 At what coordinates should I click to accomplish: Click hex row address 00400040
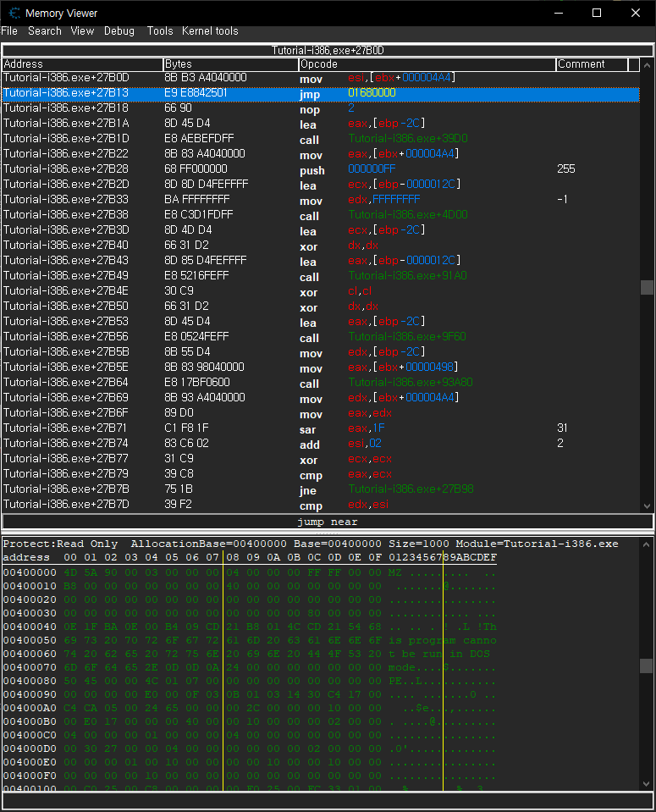[30, 627]
